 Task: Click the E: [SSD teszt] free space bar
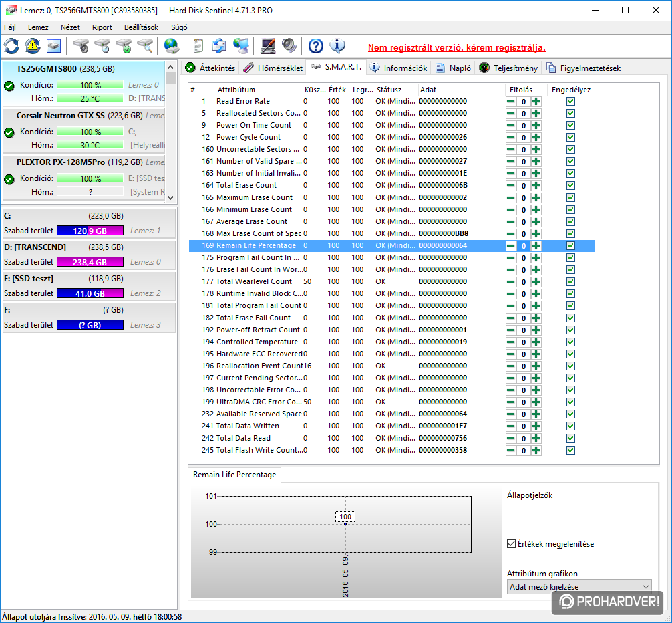coord(90,293)
